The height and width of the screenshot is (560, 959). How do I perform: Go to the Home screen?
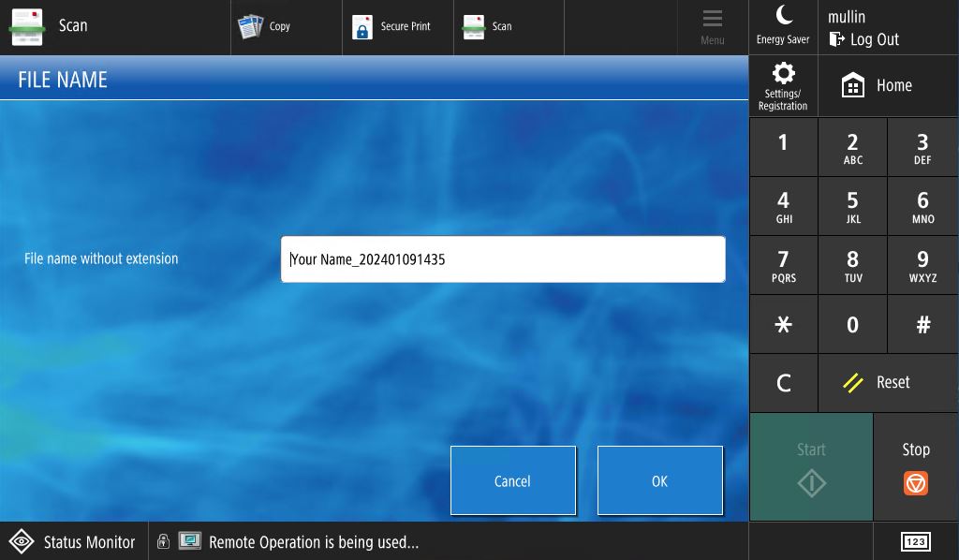(x=888, y=86)
